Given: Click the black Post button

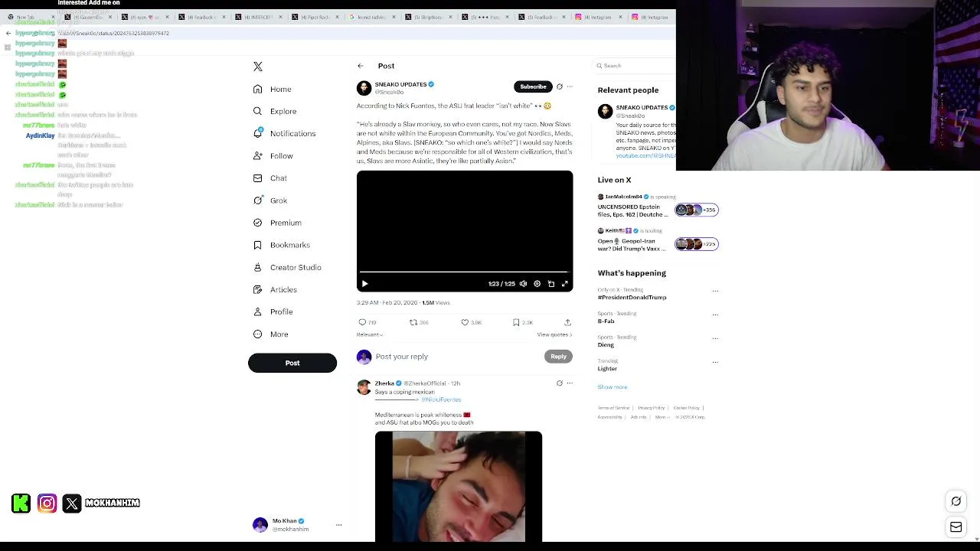Looking at the screenshot, I should (x=292, y=363).
